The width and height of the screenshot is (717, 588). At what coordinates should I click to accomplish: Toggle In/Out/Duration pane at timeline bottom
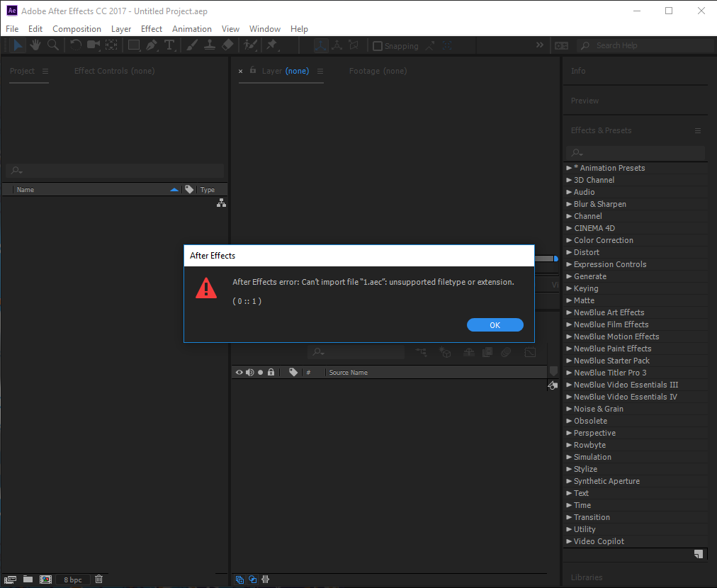pos(265,579)
